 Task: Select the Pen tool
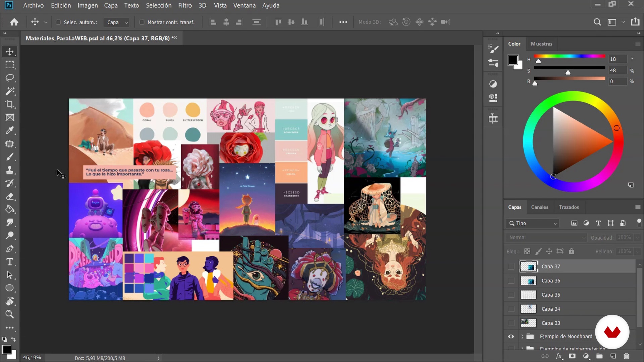[10, 249]
